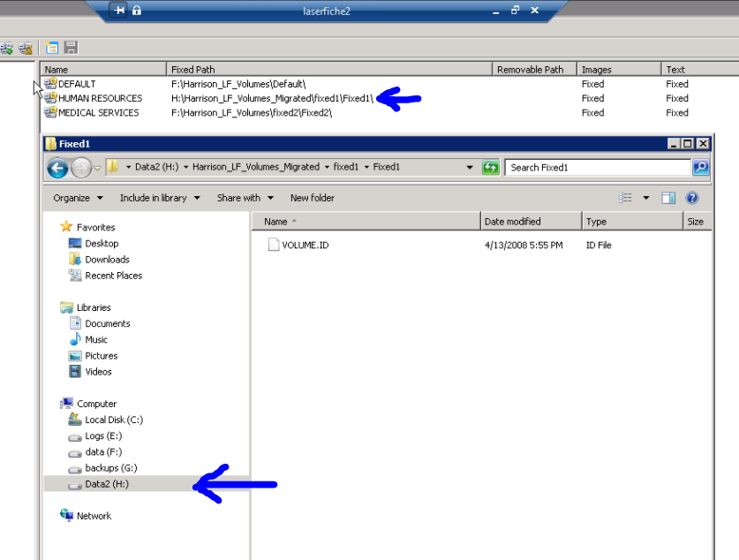Open Local Disk (C:)
739x560 pixels.
click(x=114, y=420)
